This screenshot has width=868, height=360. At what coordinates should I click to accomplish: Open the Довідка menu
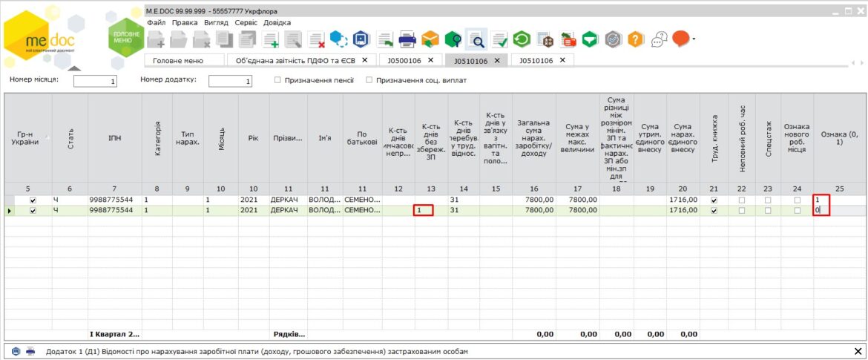[277, 23]
